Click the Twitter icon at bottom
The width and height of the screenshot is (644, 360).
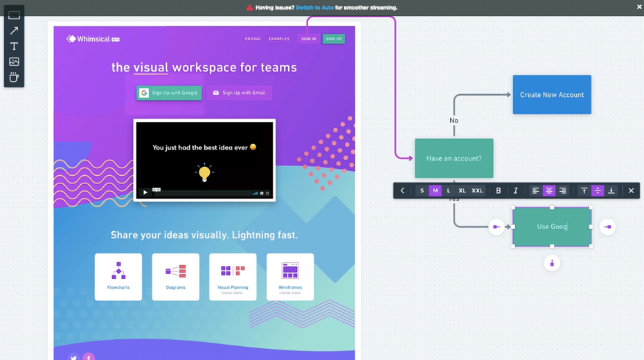tap(73, 357)
